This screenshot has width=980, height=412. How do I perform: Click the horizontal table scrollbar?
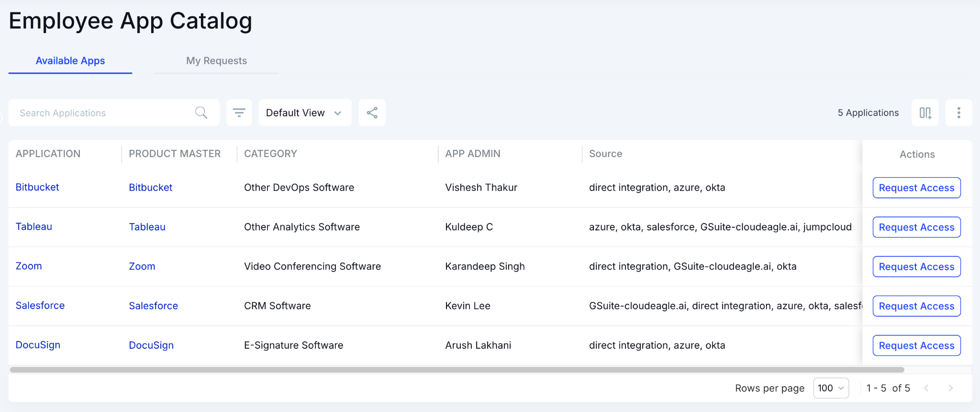(x=457, y=370)
